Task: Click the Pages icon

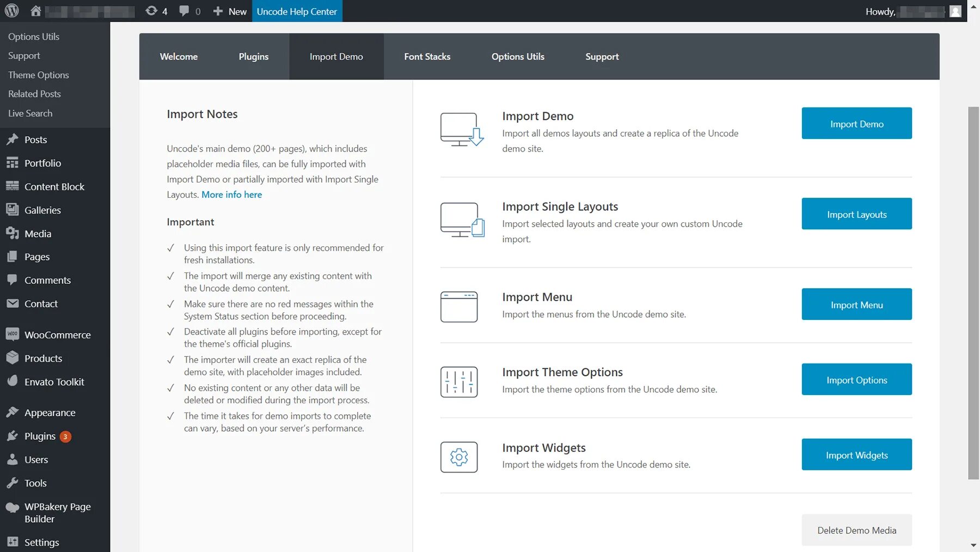Action: pyautogui.click(x=13, y=257)
